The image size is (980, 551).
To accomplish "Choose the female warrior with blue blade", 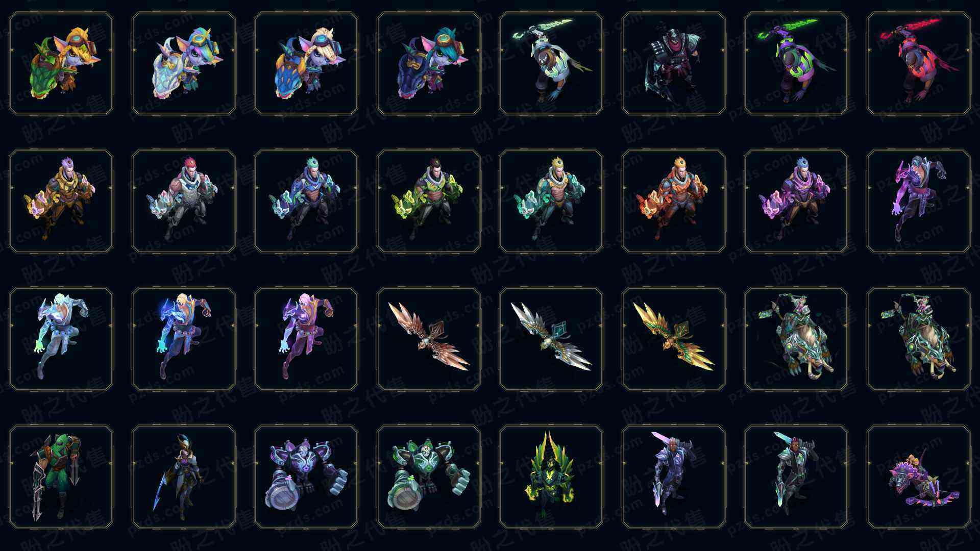I will [184, 477].
